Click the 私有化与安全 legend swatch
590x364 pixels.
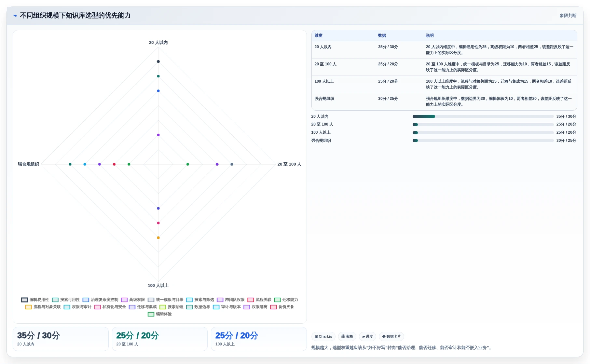[x=97, y=307]
